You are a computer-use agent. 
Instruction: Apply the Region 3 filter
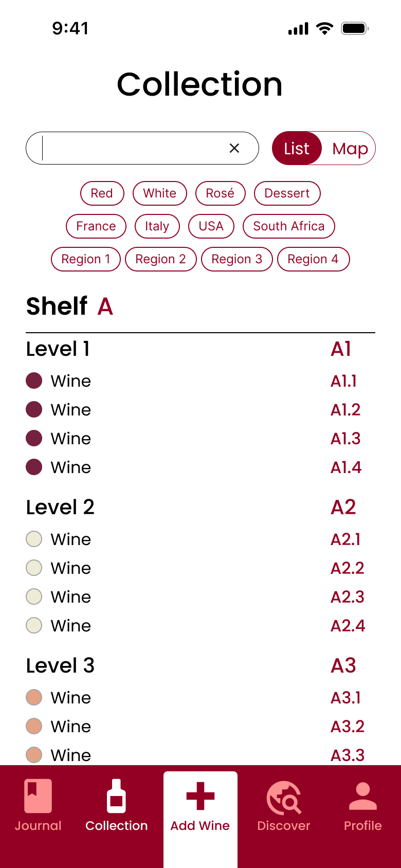click(236, 259)
